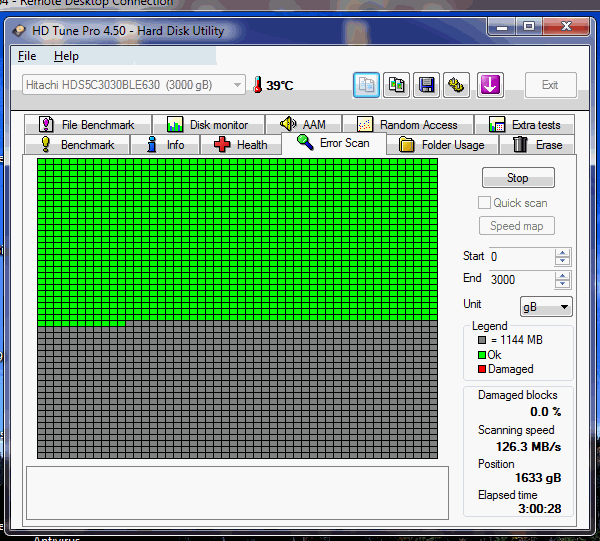
Task: Click the purple minimize to tray arrow icon
Action: click(x=490, y=85)
